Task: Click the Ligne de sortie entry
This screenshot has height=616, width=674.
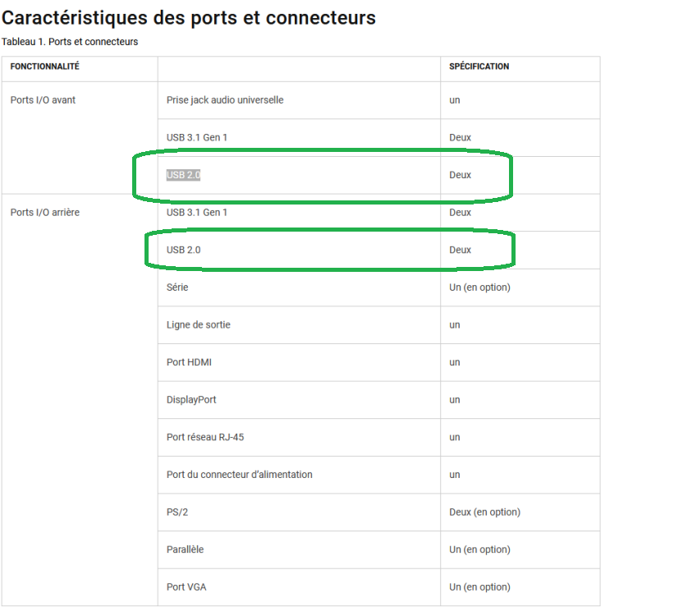Action: click(199, 324)
